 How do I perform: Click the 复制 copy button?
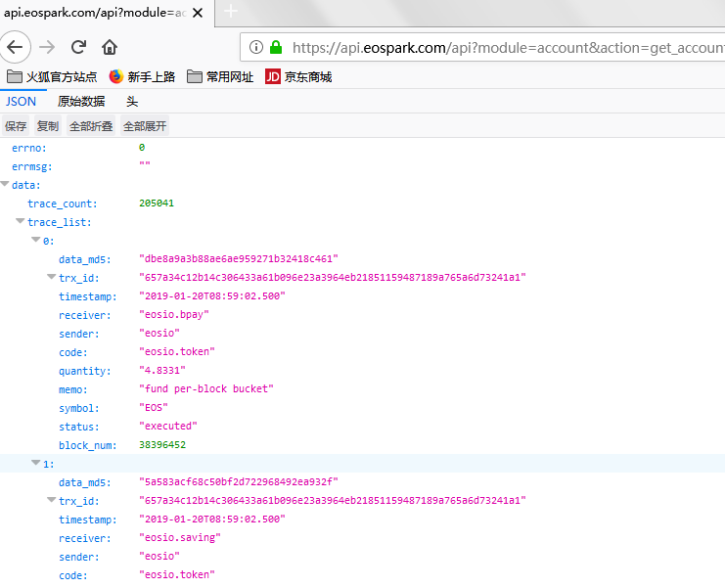click(48, 126)
